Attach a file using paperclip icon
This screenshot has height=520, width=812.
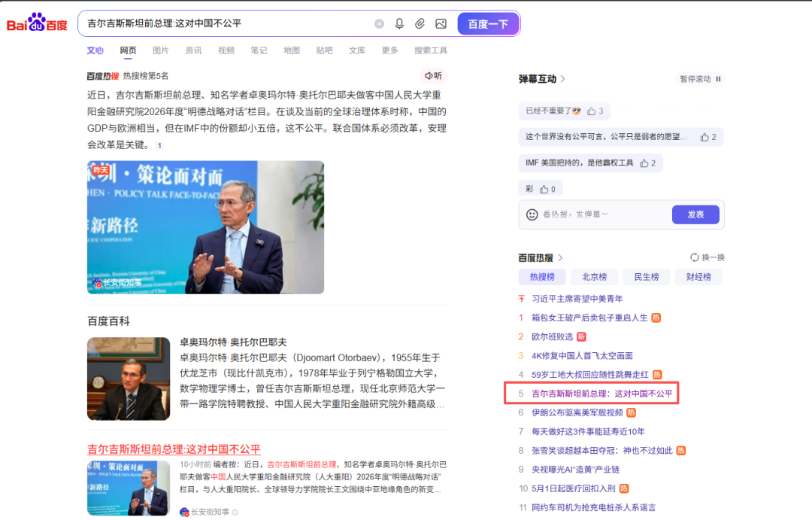[x=420, y=24]
